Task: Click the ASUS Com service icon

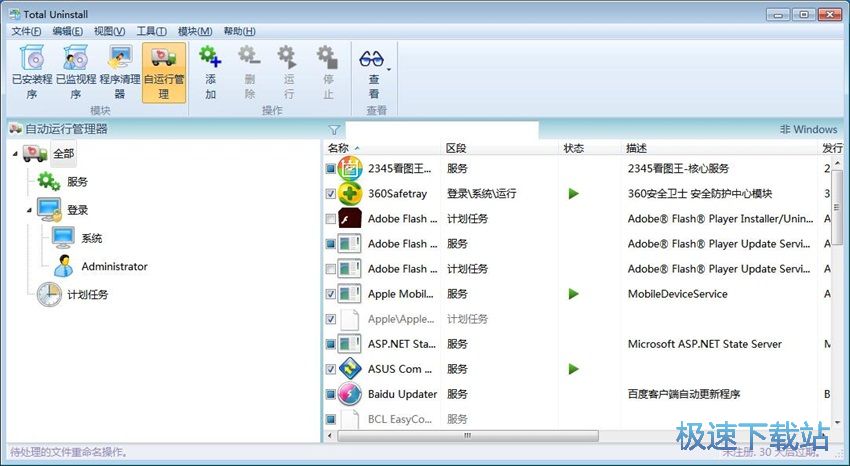Action: (350, 369)
